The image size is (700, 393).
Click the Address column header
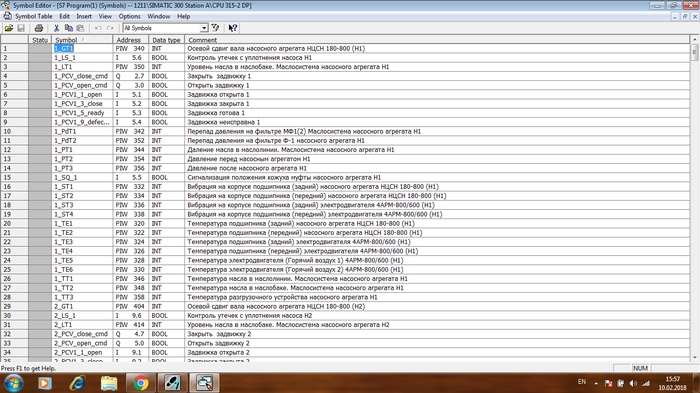(130, 40)
